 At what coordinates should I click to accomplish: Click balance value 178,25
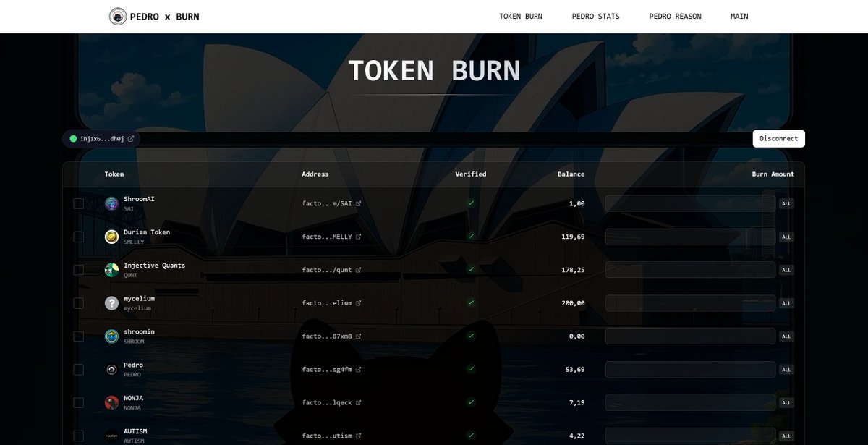click(573, 270)
